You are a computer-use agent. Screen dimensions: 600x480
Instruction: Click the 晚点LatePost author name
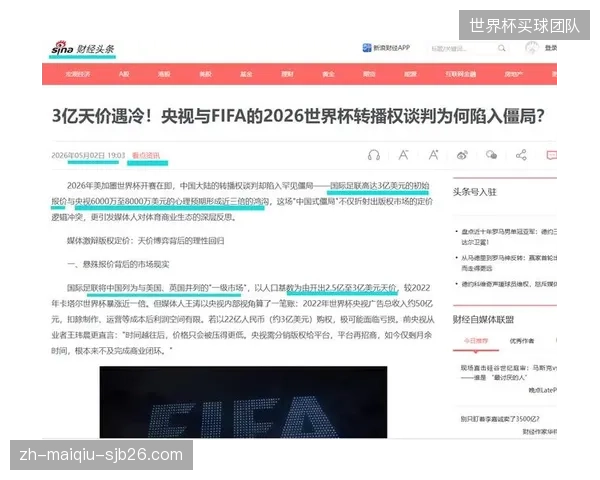[x=543, y=390]
